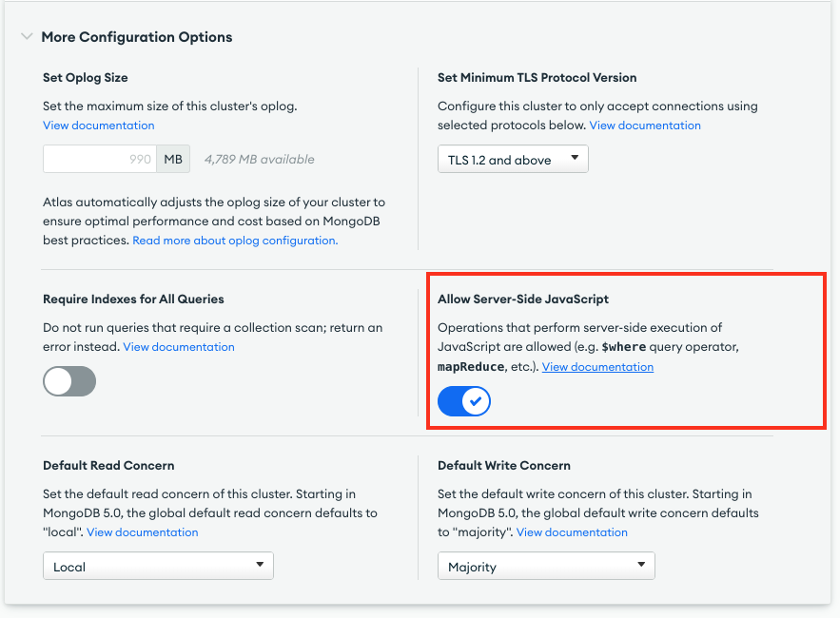Click the Allow Server-Side JavaScript heading
Viewport: 840px width, 618px height.
coord(522,299)
